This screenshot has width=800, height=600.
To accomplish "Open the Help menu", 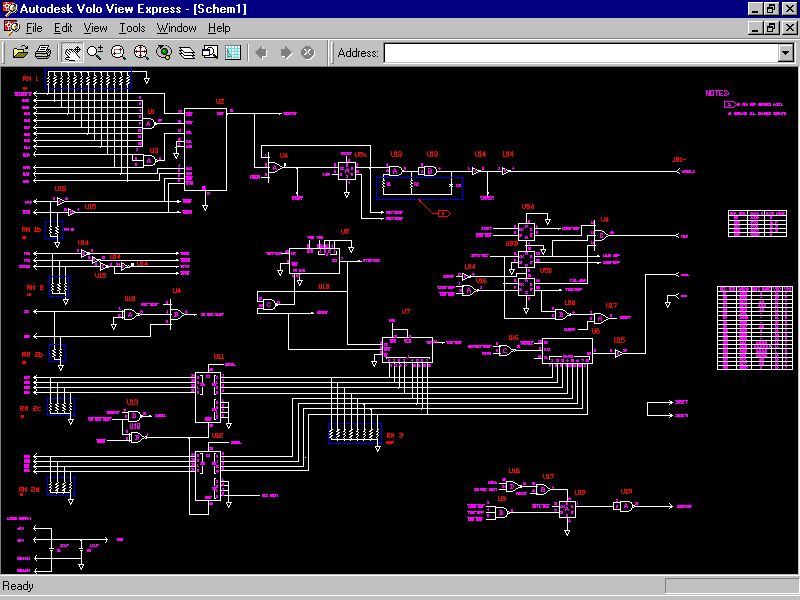I will [219, 28].
